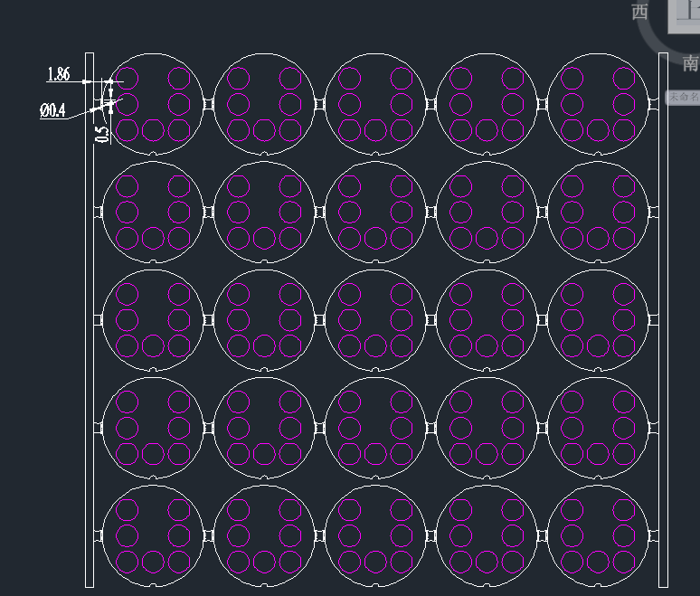Click the 西 (West) label on the ViewCube compass
Viewport: 700px width, 596px height.
(639, 12)
